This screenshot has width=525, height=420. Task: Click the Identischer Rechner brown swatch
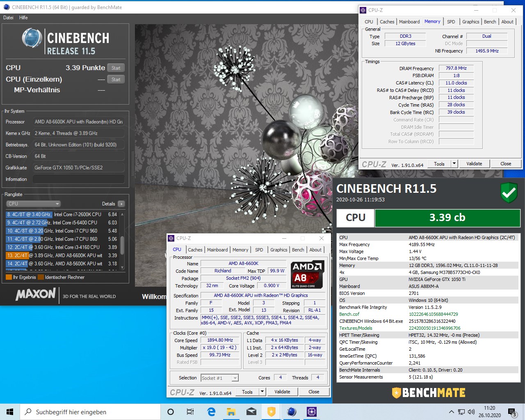41,277
